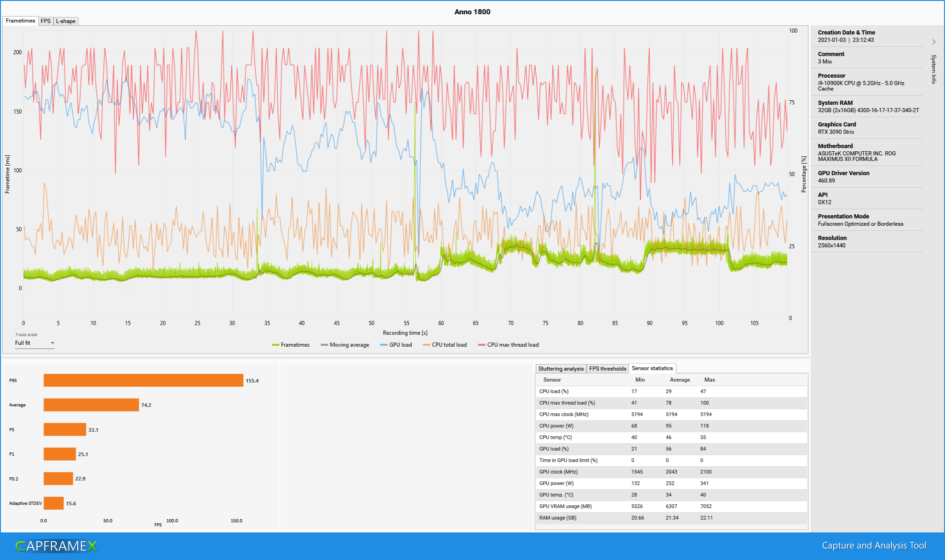The width and height of the screenshot is (945, 560).
Task: Click the Average FPS bar
Action: pos(91,405)
